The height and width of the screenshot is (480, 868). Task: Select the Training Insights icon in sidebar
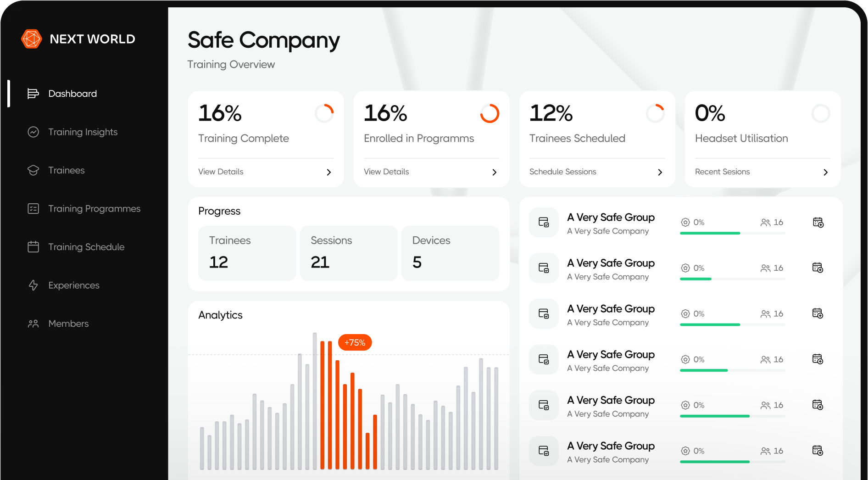(x=33, y=132)
